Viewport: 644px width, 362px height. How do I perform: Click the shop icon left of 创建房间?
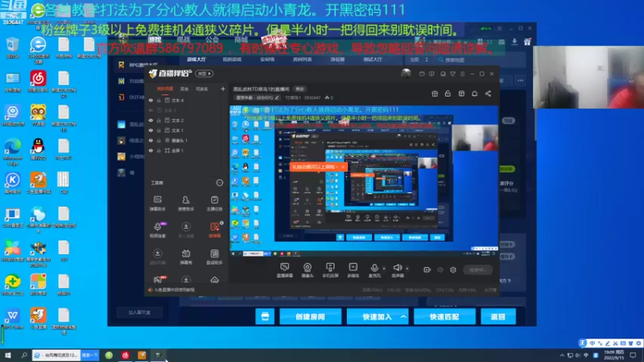[x=265, y=316]
